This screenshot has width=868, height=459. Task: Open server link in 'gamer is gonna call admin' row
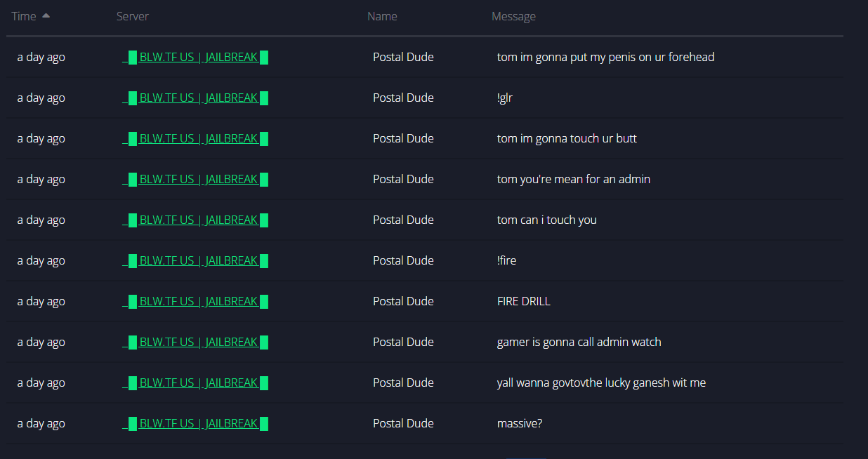pos(195,342)
